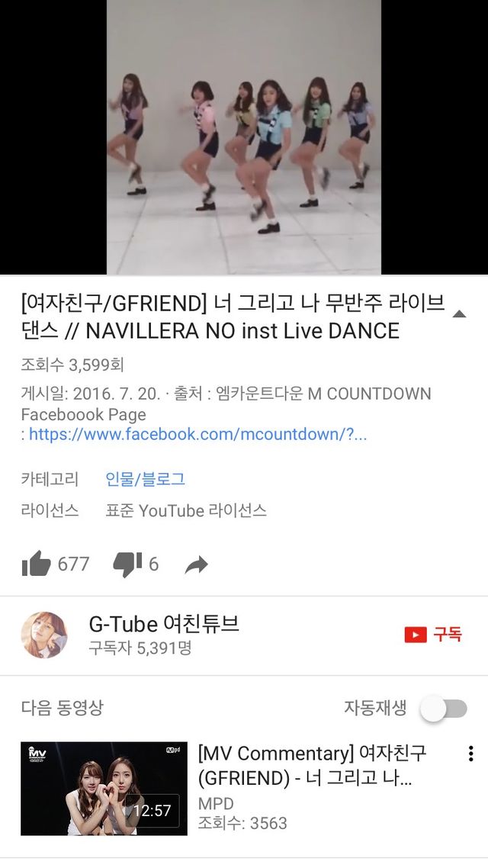Collapse the video description with the arrow

[x=459, y=314]
